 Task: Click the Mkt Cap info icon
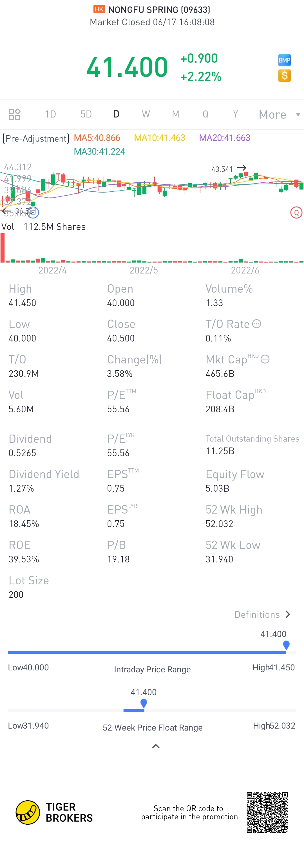[x=265, y=359]
